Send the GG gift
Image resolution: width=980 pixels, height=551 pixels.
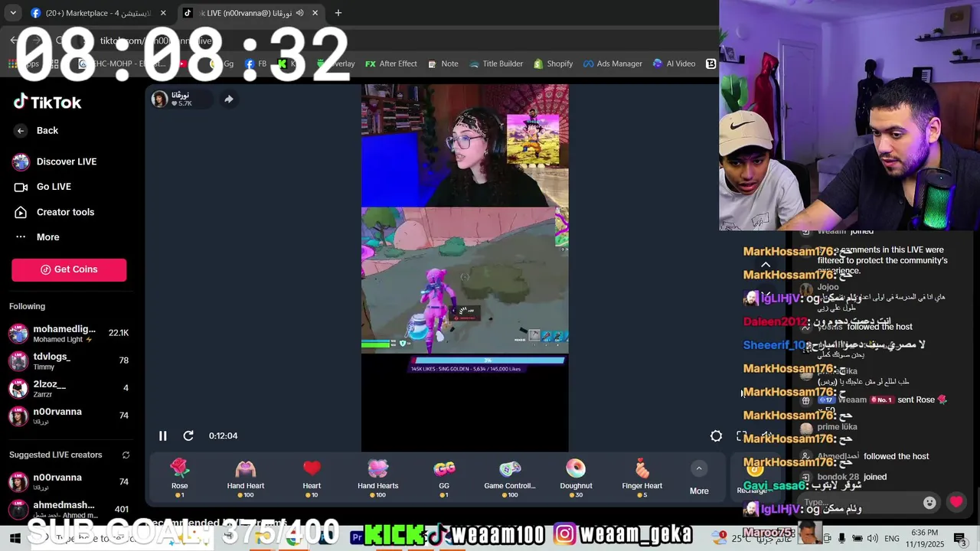pyautogui.click(x=444, y=478)
